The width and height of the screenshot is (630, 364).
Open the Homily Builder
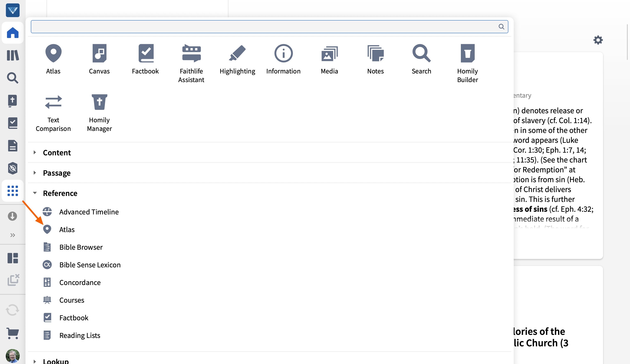coord(467,62)
